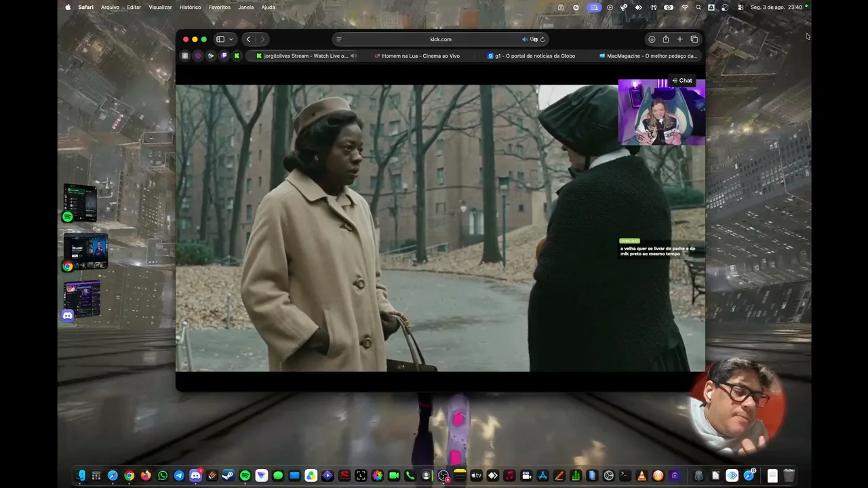This screenshot has height=488, width=868.
Task: Toggle the Safari sidebar button
Action: [220, 39]
